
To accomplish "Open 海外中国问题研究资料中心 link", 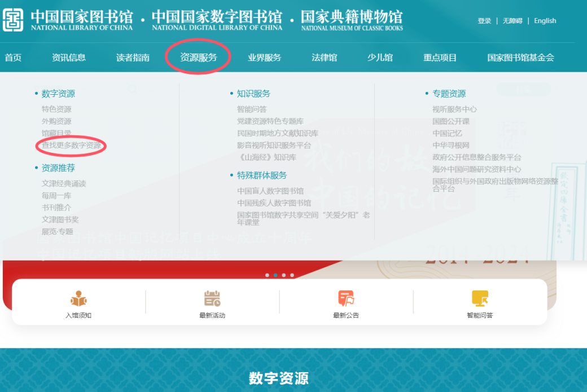I will [477, 169].
